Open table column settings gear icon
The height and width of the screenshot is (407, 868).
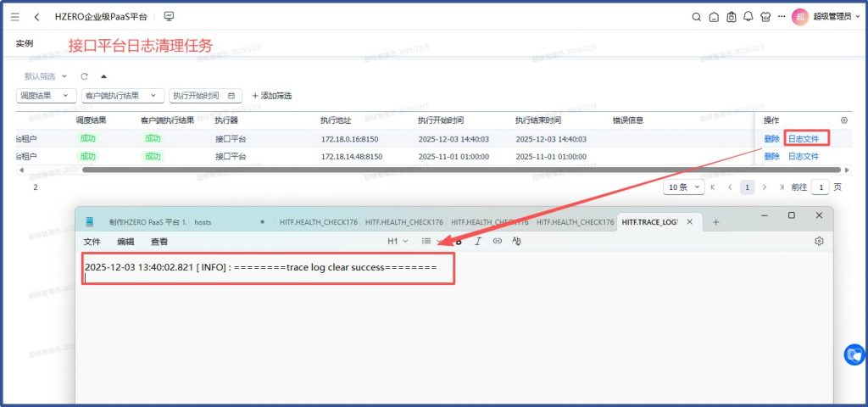(843, 120)
